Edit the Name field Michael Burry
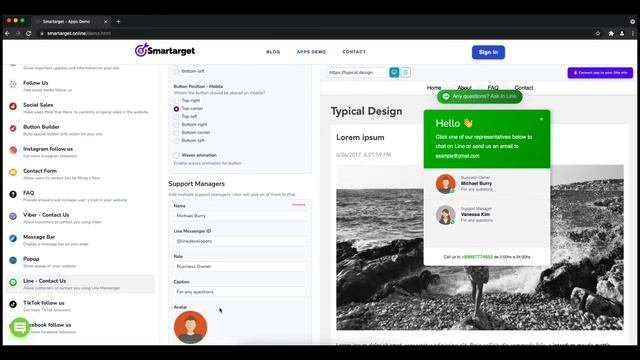Image resolution: width=640 pixels, height=360 pixels. tap(240, 216)
